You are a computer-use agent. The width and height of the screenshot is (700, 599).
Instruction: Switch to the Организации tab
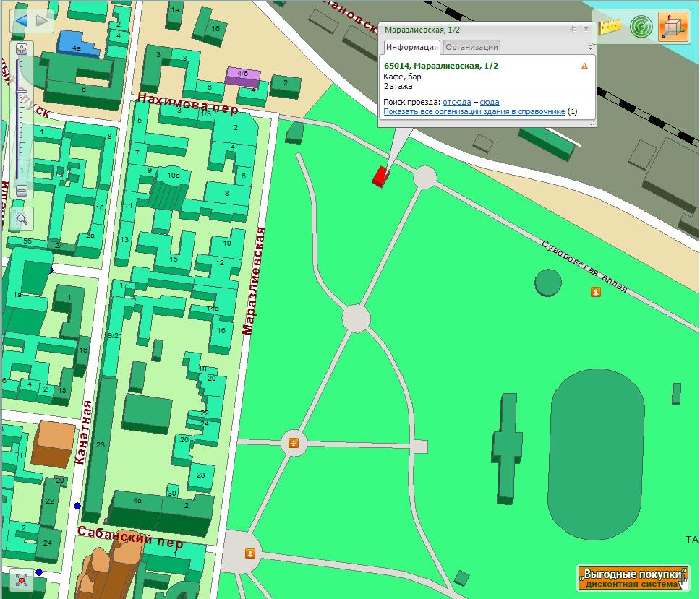[x=471, y=47]
